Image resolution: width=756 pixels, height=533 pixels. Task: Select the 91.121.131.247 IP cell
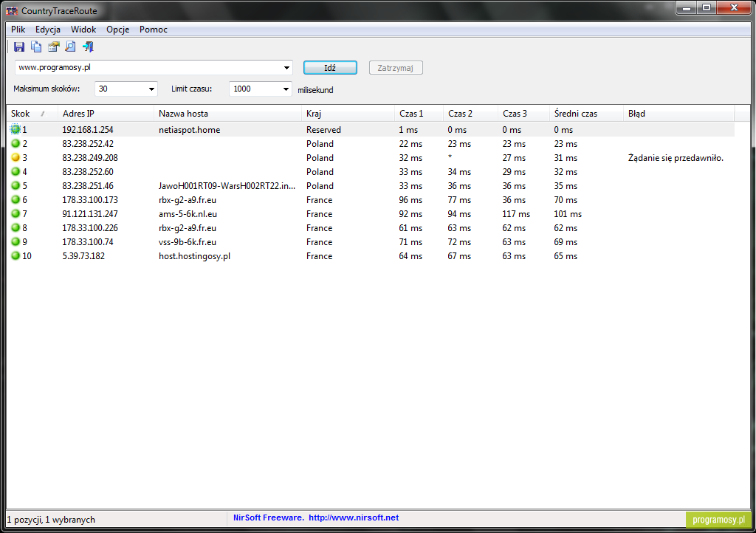89,213
